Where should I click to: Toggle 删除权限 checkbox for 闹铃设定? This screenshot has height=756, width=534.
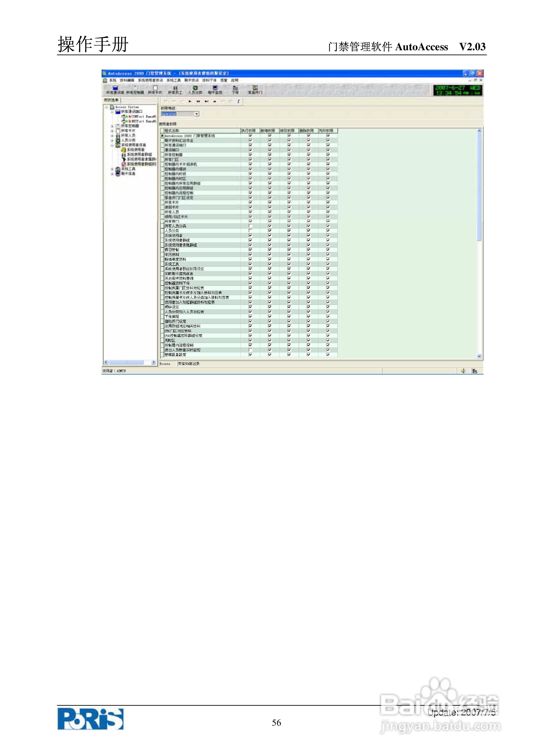[x=309, y=307]
